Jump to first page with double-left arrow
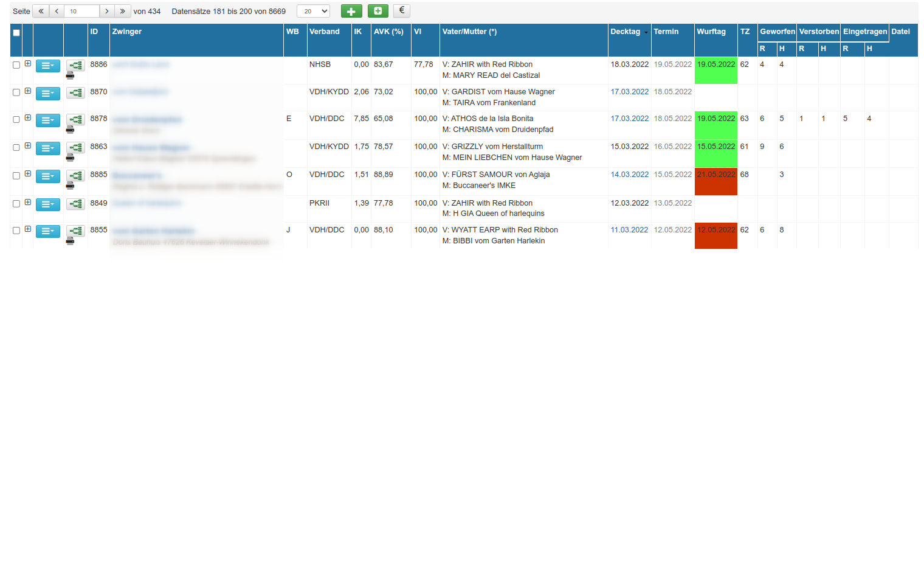The height and width of the screenshot is (581, 924). point(41,11)
